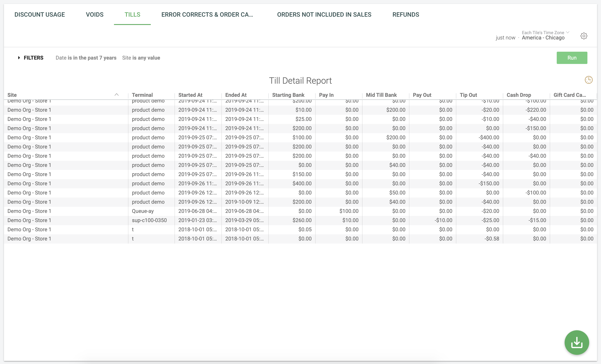The image size is (601, 364).
Task: Sort by the Ended At column header
Action: click(x=236, y=95)
